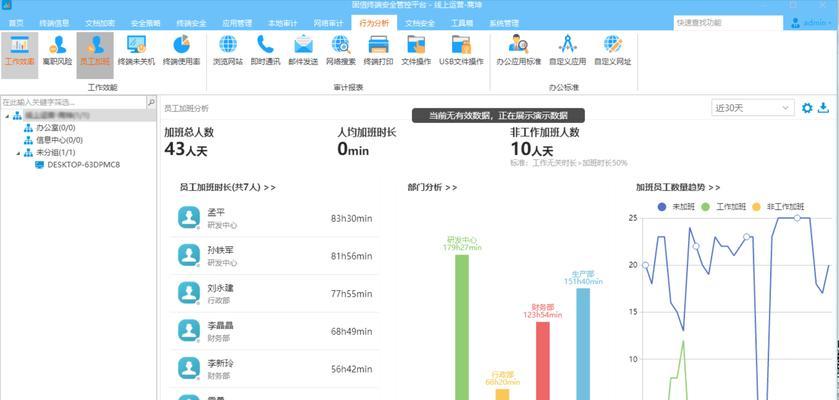Image resolution: width=839 pixels, height=400 pixels.
Task: Open the 加班员工数量趋势 >> details link
Action: coord(678,187)
